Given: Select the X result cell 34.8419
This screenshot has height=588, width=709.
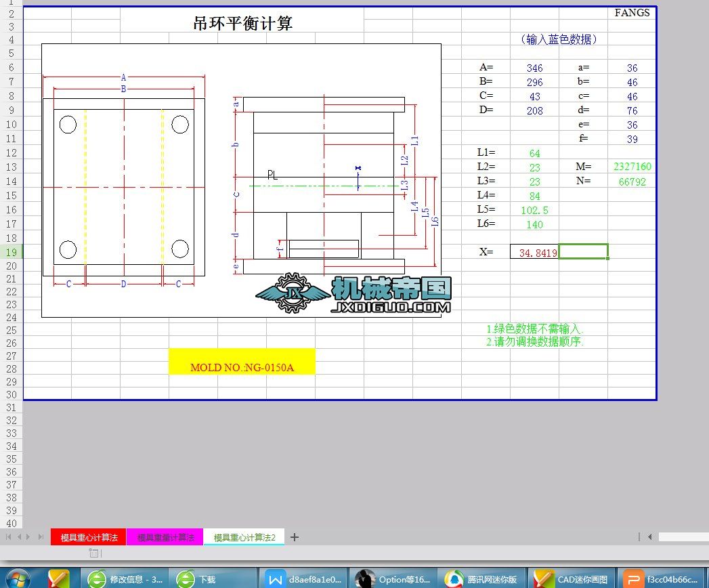Looking at the screenshot, I should (534, 252).
